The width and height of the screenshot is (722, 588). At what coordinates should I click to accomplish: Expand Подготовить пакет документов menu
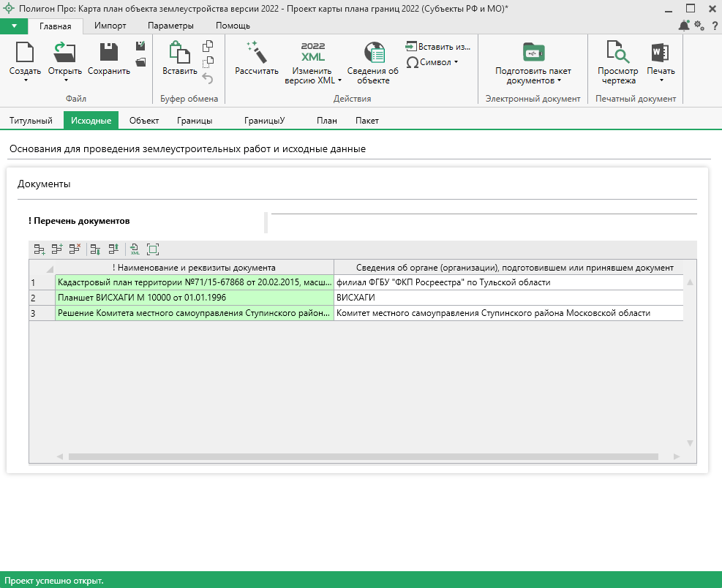tap(559, 80)
